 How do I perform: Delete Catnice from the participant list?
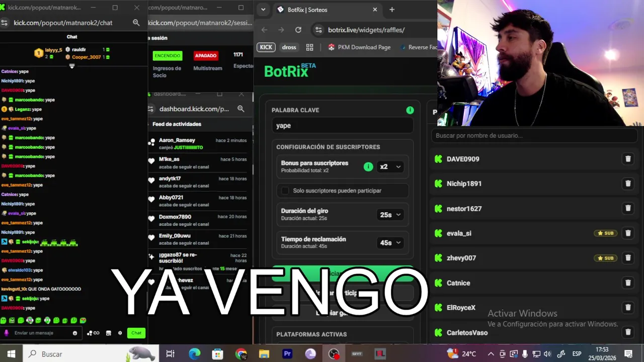tap(628, 283)
